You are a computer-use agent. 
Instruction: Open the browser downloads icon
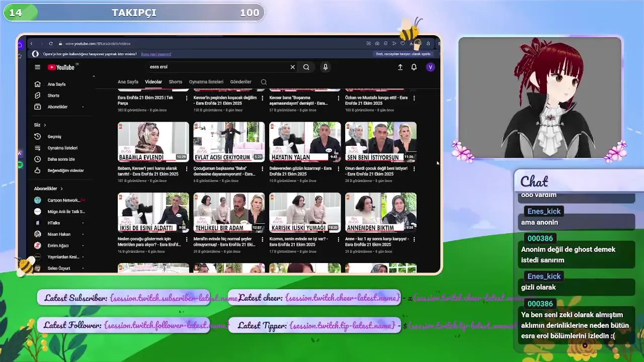click(x=411, y=44)
